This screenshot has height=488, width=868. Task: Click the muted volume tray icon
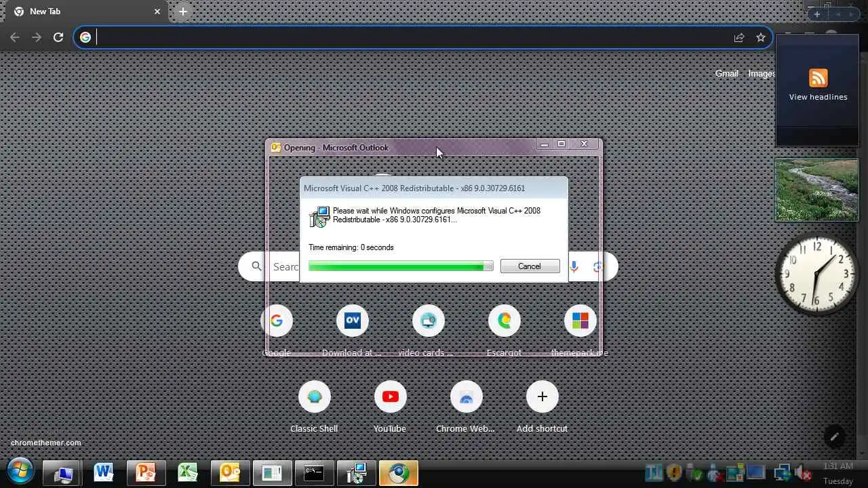click(x=803, y=472)
